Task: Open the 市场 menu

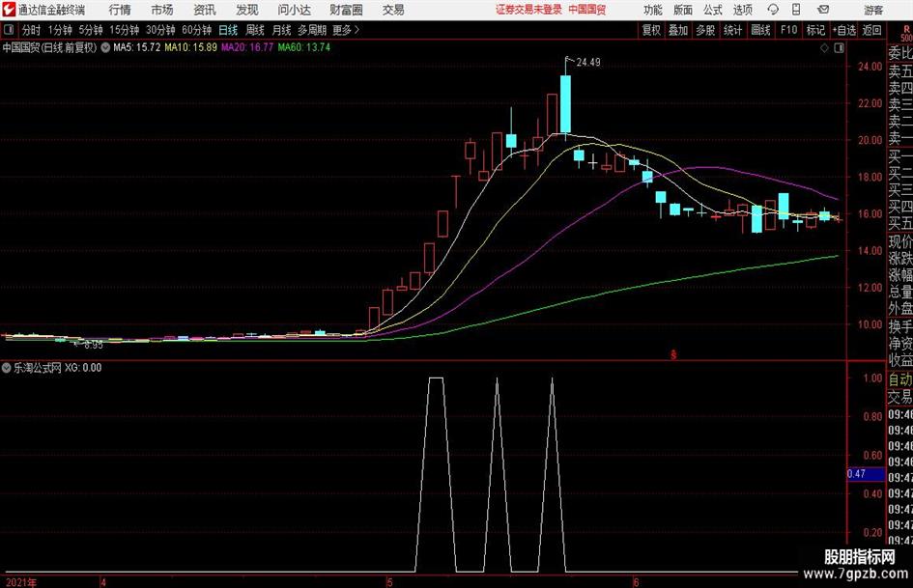Action: pyautogui.click(x=162, y=10)
